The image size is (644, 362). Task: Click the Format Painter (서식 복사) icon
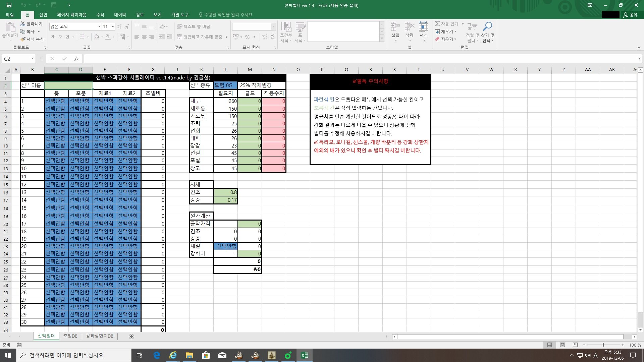23,39
